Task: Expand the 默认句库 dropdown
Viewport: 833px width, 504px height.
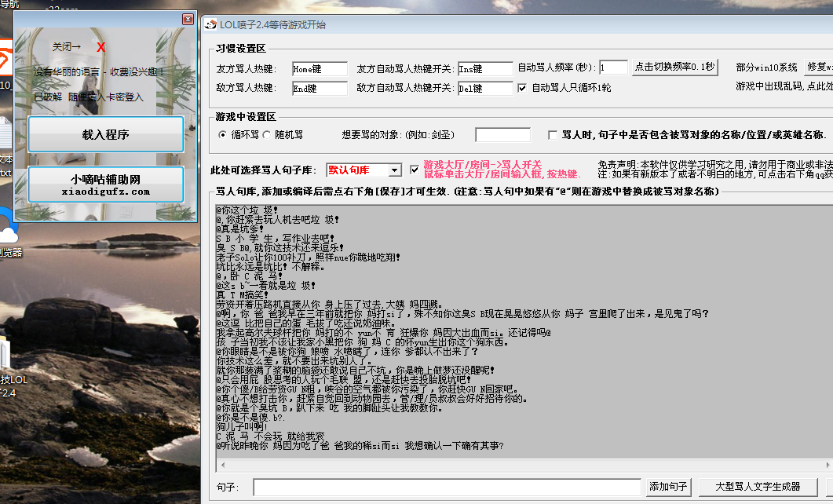Action: pos(395,170)
